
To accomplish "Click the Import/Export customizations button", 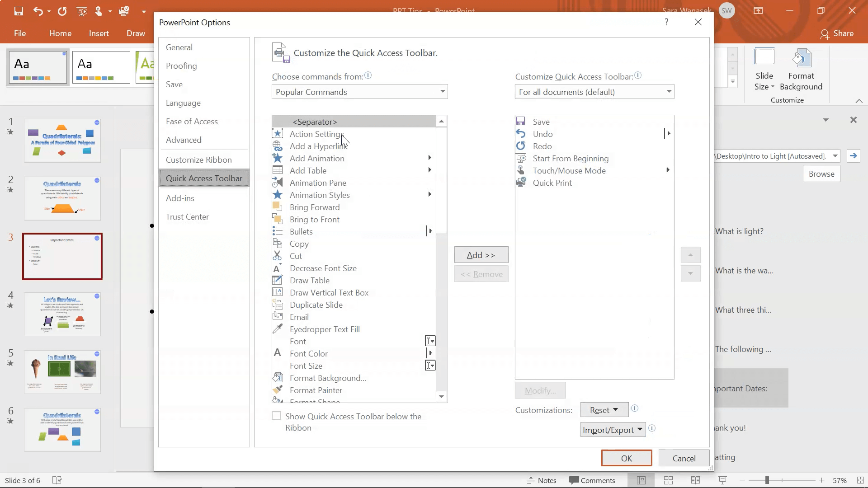I will coord(612,430).
